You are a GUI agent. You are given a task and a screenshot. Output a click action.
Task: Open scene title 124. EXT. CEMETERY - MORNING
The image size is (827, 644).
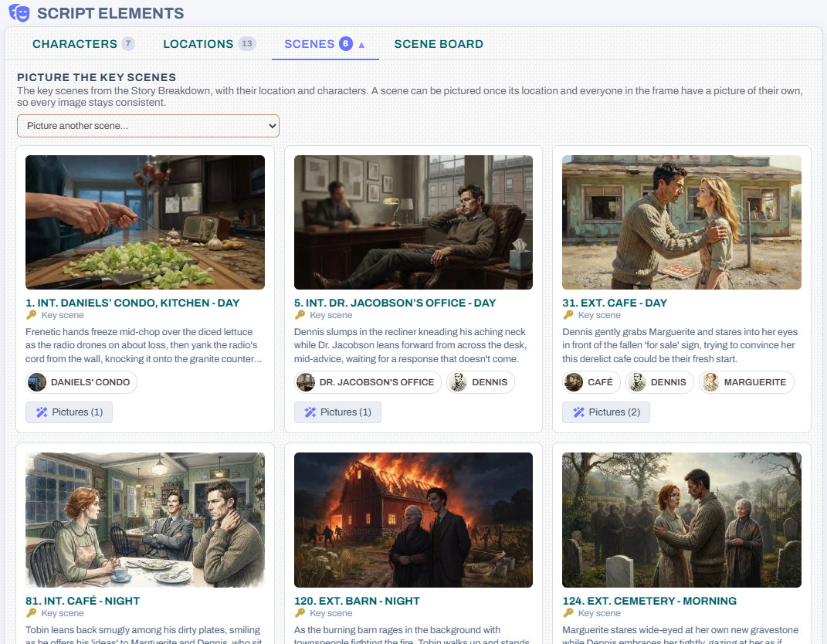pyautogui.click(x=649, y=601)
